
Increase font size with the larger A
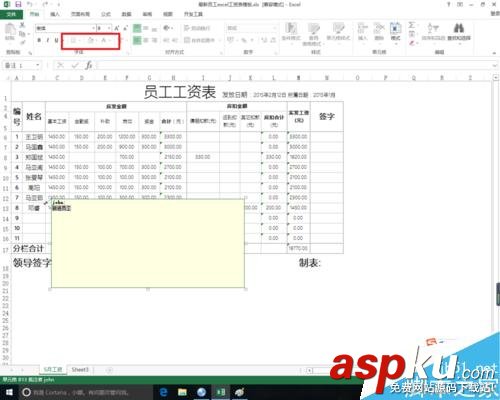point(117,28)
